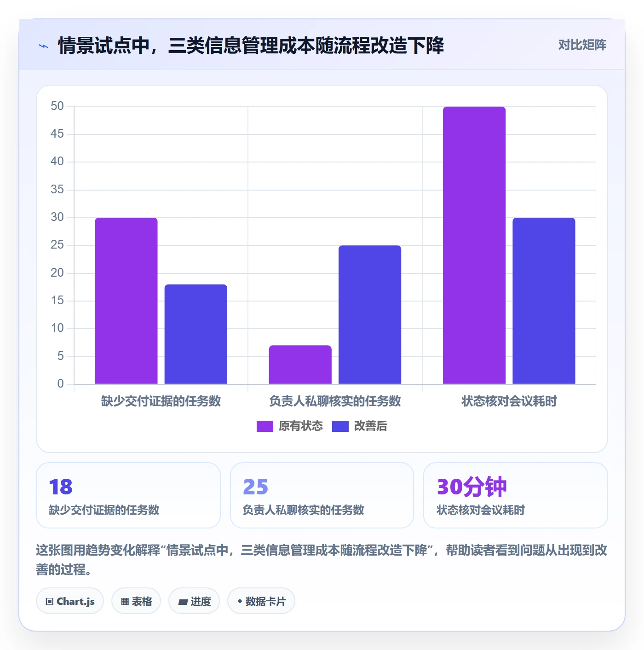Click the 对比矩阵 label in header

(582, 45)
